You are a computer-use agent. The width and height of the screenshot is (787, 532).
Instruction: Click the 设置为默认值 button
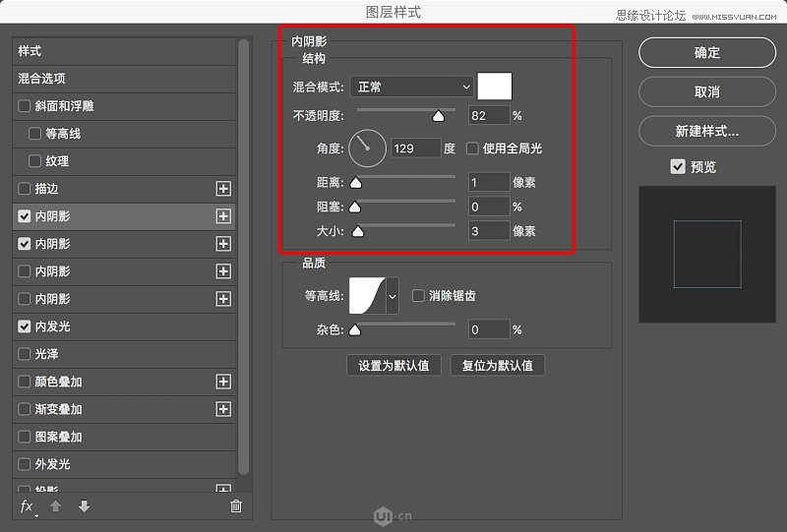394,366
